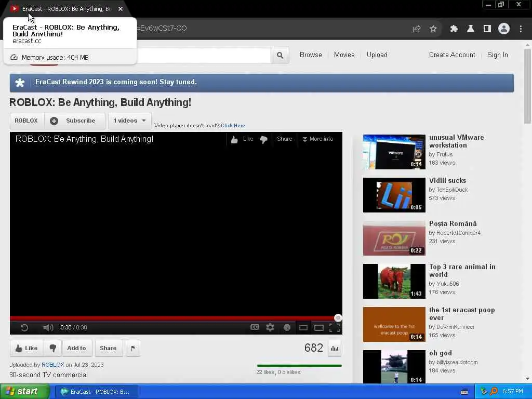Toggle the Chrome side panel icon

[487, 29]
